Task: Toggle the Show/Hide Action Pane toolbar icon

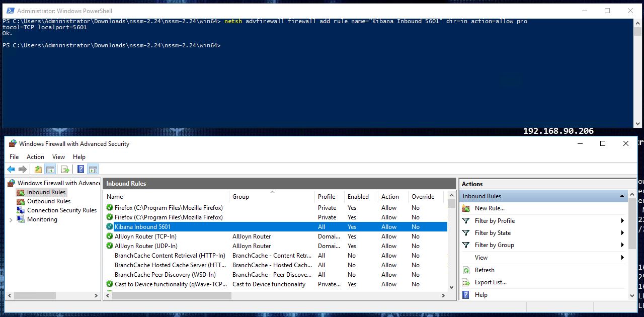Action: coord(93,169)
